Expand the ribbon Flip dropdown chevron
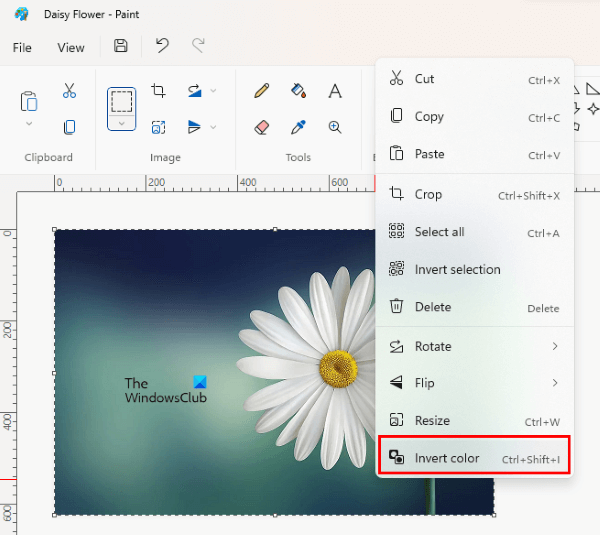This screenshot has width=600, height=535. (214, 127)
